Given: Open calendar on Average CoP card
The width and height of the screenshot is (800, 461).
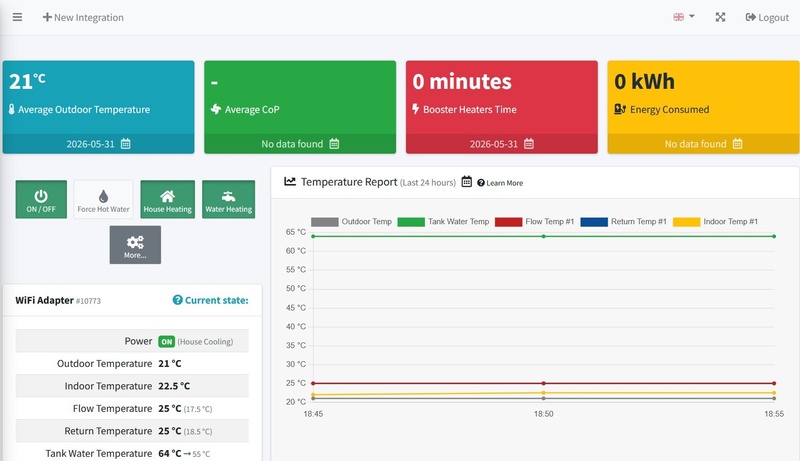Looking at the screenshot, I should coord(334,144).
